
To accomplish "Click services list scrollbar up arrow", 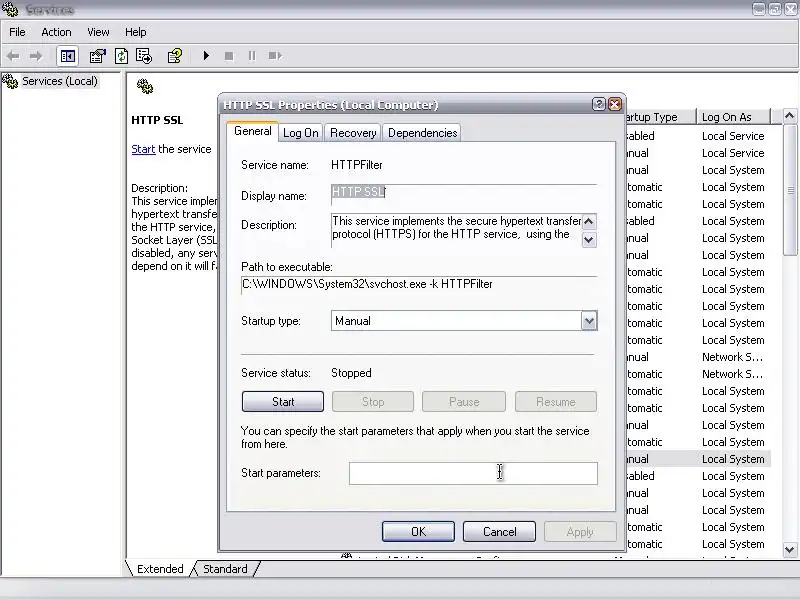I will (x=789, y=116).
